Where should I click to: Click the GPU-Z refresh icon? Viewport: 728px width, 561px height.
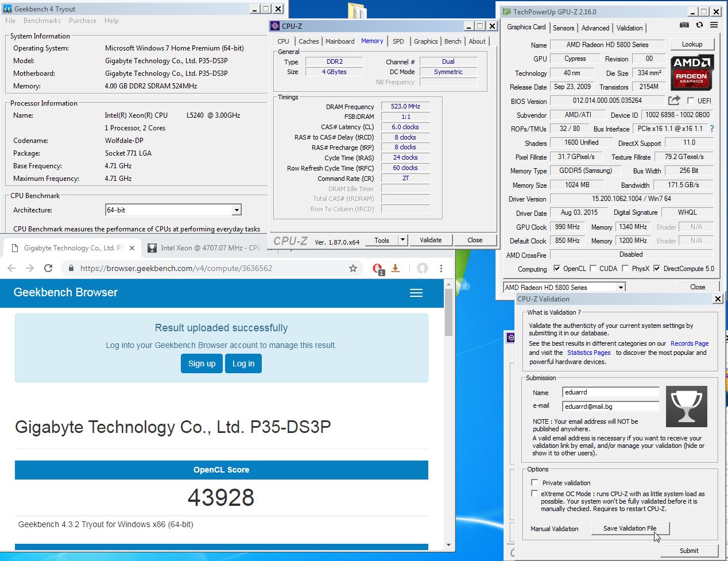coord(699,25)
